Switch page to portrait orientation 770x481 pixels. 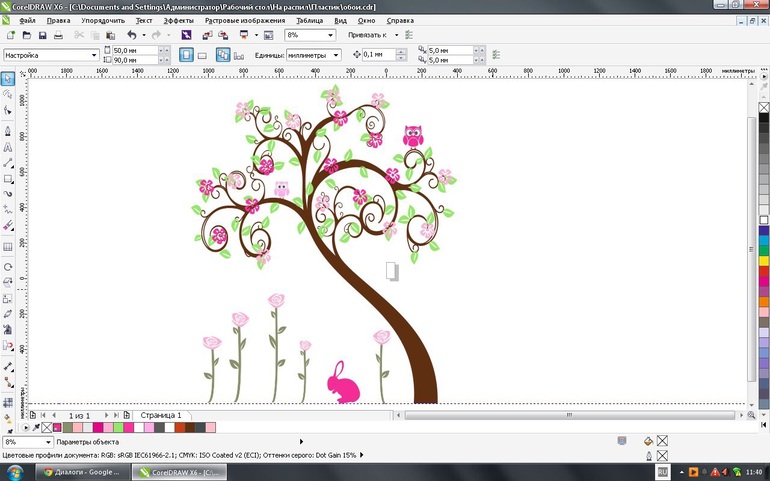click(x=185, y=54)
